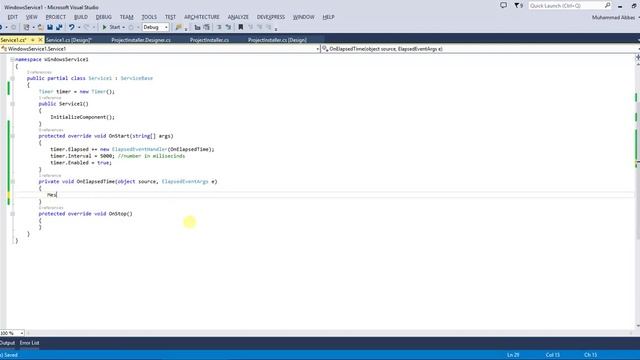
Task: Click the Find in Files icon
Action: (178, 27)
